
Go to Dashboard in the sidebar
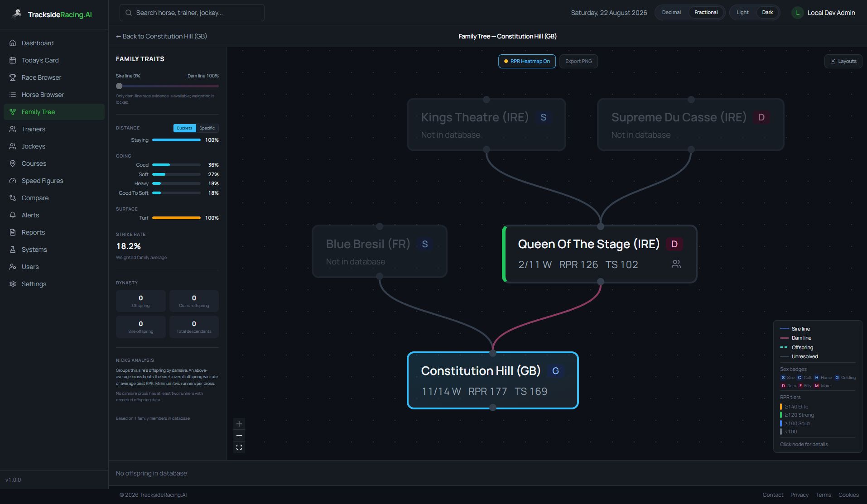[54, 43]
